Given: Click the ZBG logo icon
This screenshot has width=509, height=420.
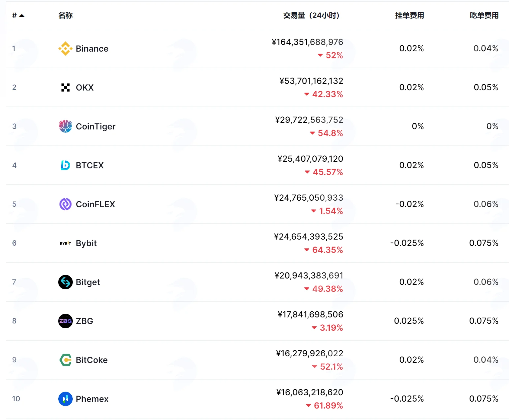Looking at the screenshot, I should point(66,321).
